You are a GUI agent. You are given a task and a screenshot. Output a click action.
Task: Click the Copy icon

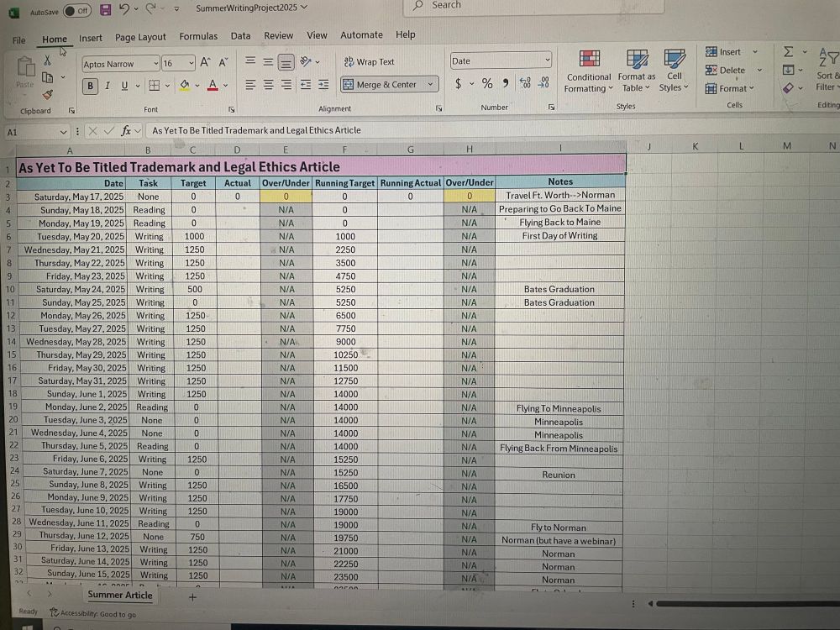[x=48, y=77]
